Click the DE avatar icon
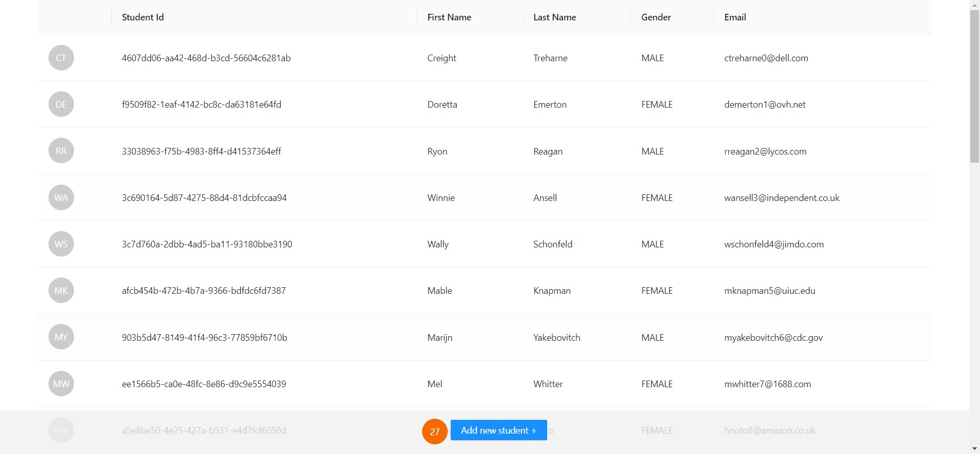Screen dimensions: 980x454 (61, 104)
